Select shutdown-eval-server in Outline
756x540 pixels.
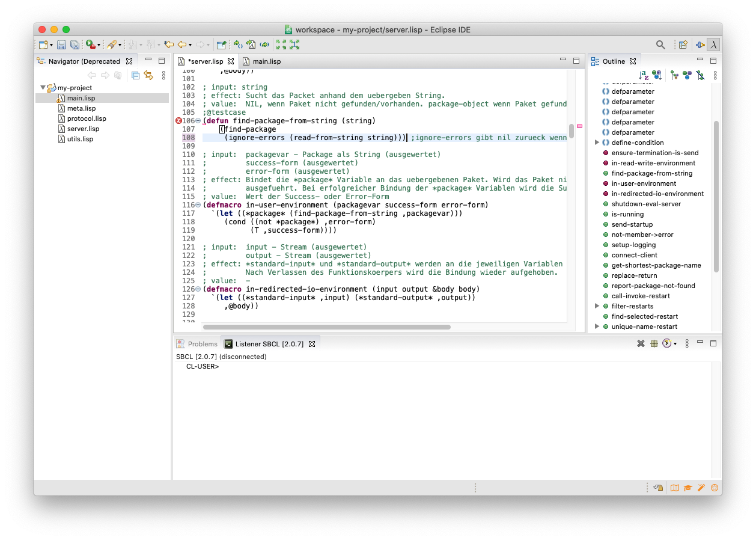646,204
